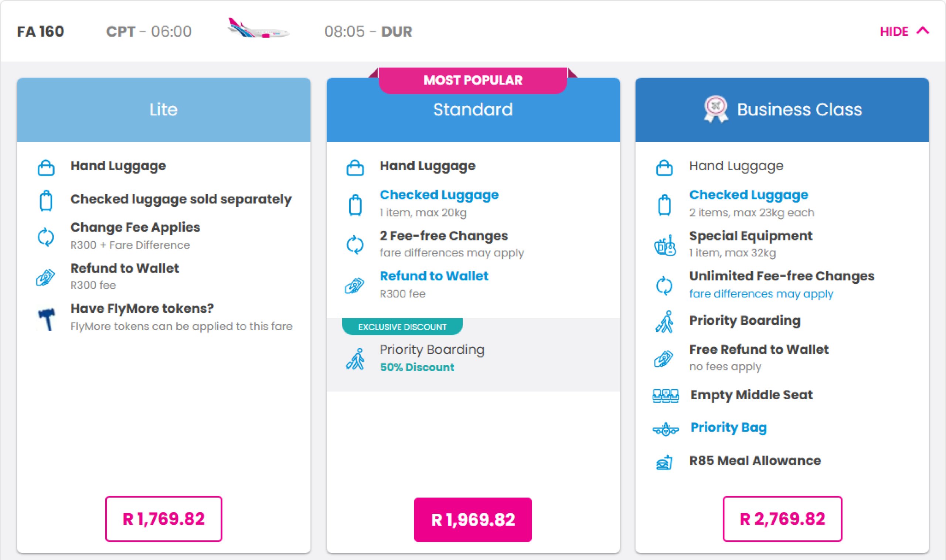946x560 pixels.
Task: Click the Standard Refund to Wallet icon
Action: point(354,285)
